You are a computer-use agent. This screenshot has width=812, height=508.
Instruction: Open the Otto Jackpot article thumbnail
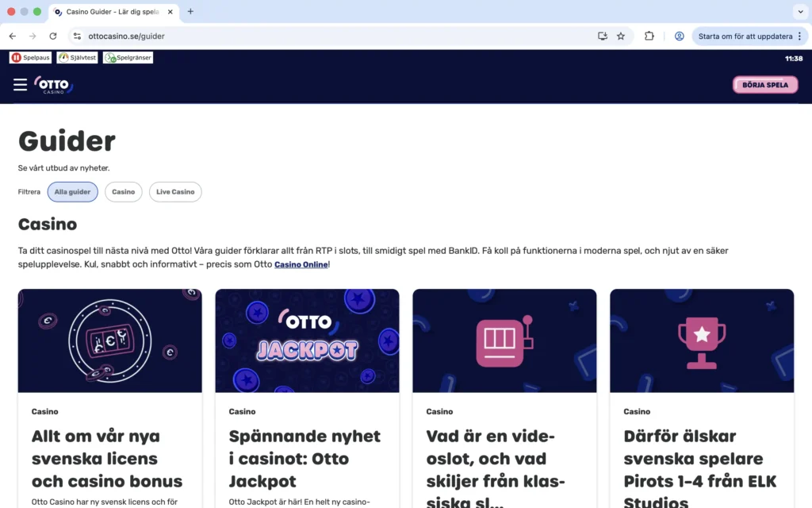pos(307,340)
